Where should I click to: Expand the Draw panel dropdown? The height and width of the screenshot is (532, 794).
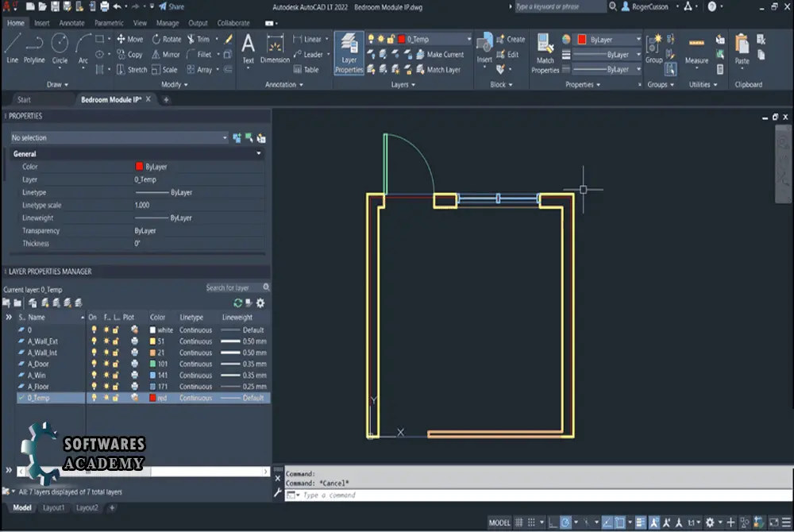coord(57,84)
